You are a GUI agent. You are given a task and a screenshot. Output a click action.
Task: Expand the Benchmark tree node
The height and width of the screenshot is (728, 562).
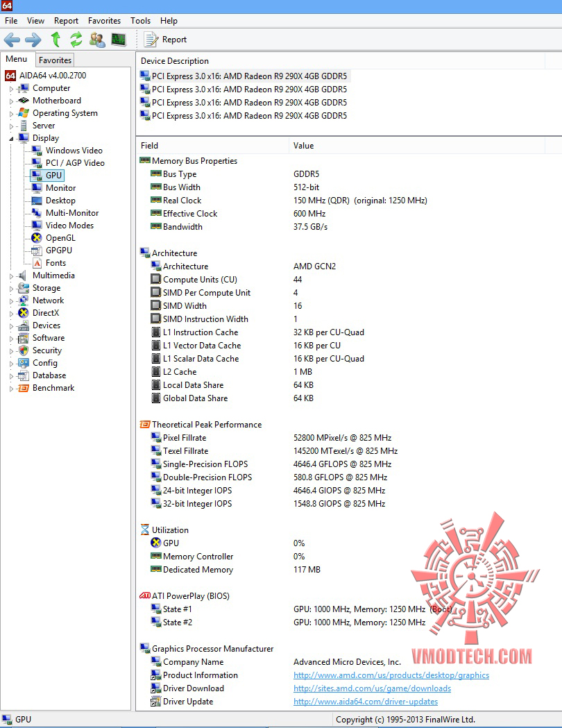pyautogui.click(x=12, y=389)
